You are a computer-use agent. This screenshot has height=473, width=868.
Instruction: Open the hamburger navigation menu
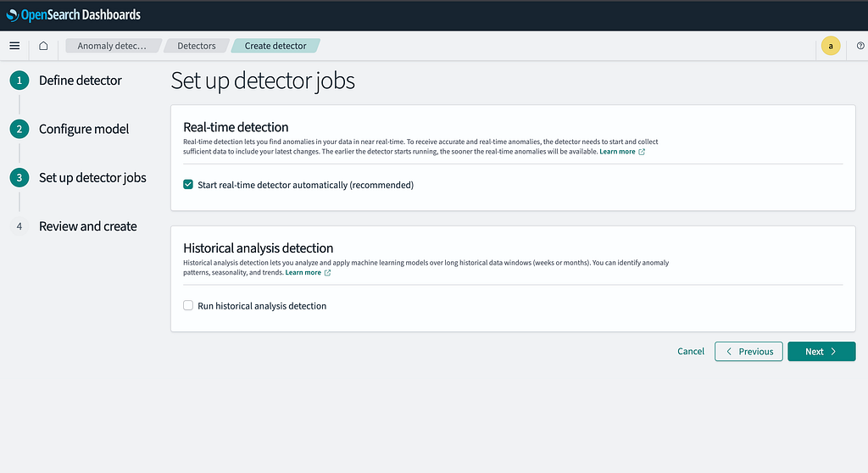point(14,46)
